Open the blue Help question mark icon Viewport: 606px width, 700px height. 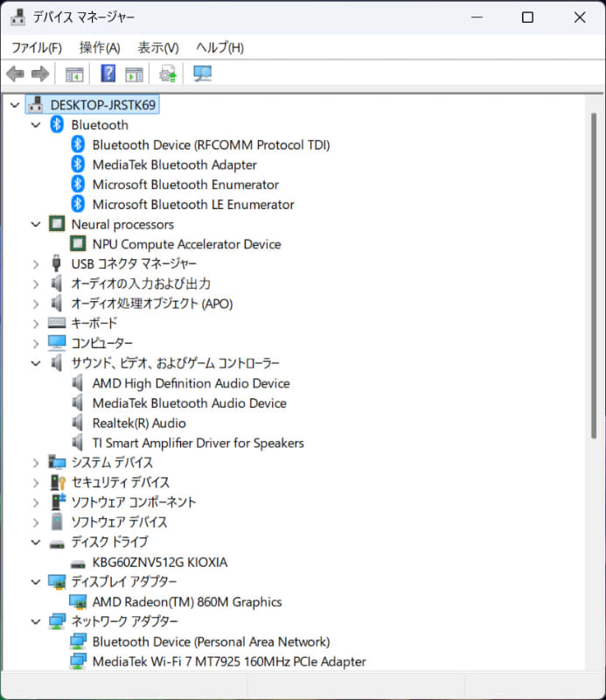(x=108, y=73)
